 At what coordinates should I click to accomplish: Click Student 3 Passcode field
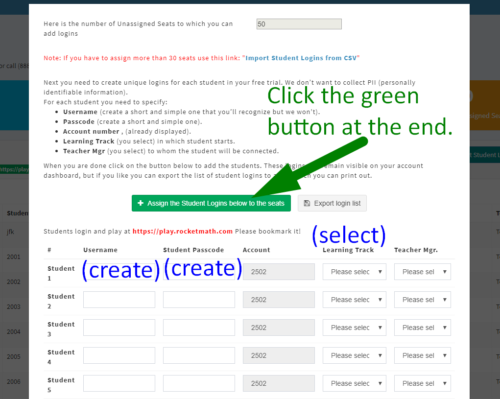click(x=199, y=328)
